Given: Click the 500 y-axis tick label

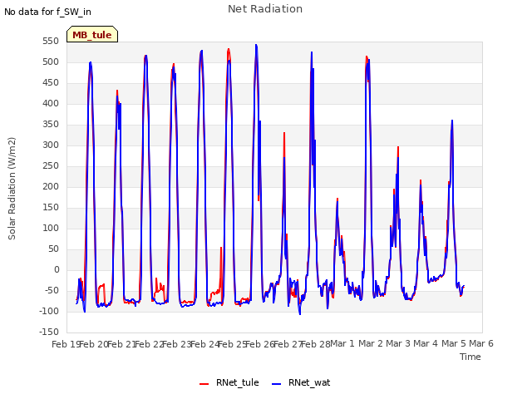Looking at the screenshot, I should point(51,62).
